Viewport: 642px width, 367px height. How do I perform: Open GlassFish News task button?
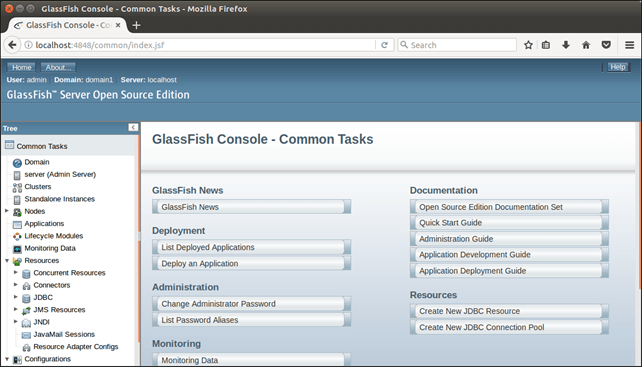click(x=251, y=206)
